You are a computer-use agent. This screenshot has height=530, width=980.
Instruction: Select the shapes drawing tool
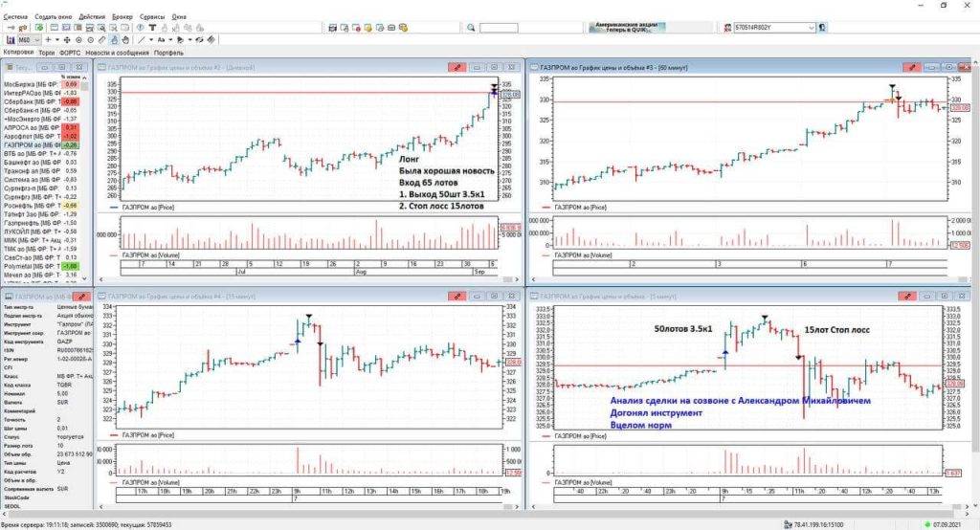[180, 40]
